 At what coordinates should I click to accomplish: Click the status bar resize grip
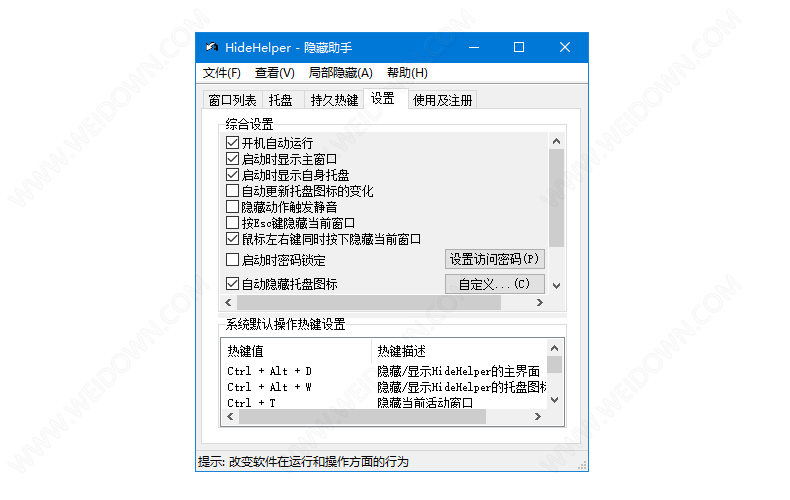[x=582, y=465]
